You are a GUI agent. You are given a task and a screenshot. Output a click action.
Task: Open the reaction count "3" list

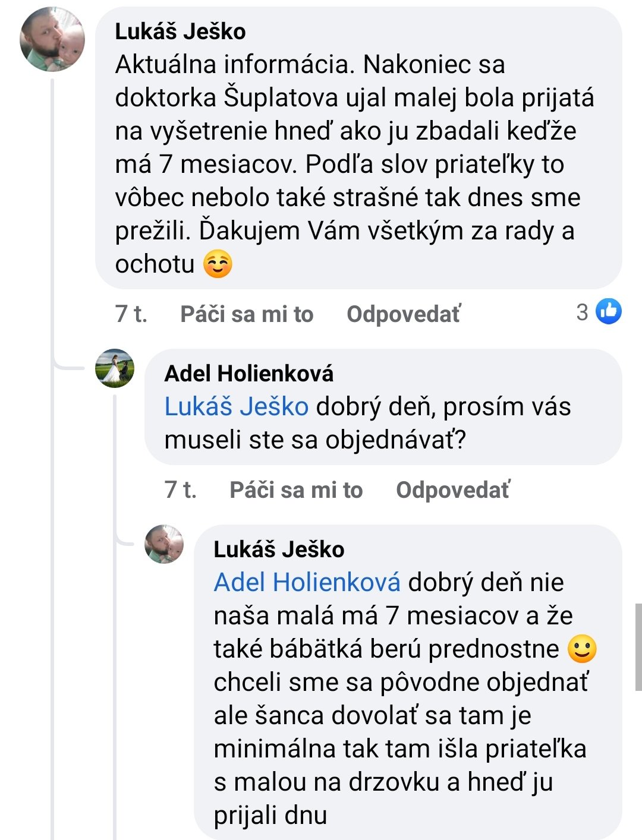tap(582, 312)
